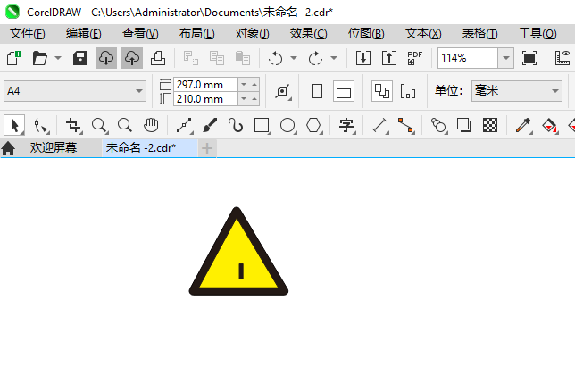575x392 pixels.
Task: Open the 布局(L) menu
Action: (197, 34)
